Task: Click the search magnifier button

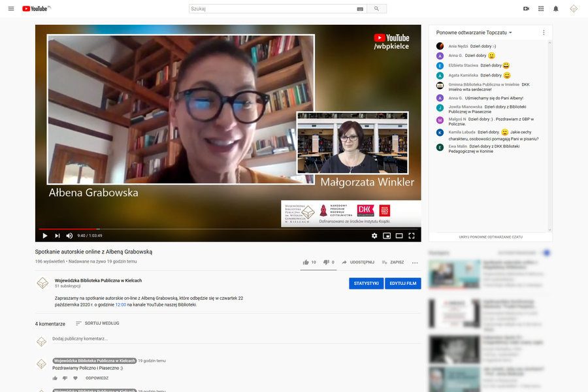Action: (x=376, y=8)
